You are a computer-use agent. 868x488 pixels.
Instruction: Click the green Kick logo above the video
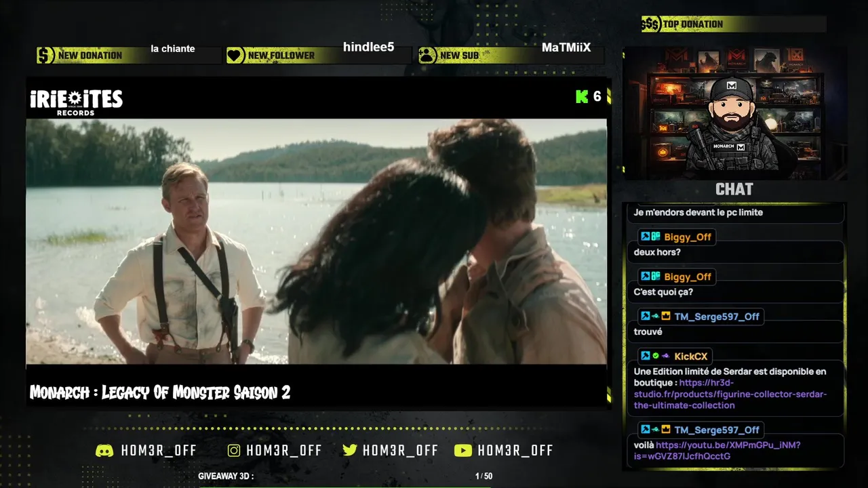tap(582, 96)
